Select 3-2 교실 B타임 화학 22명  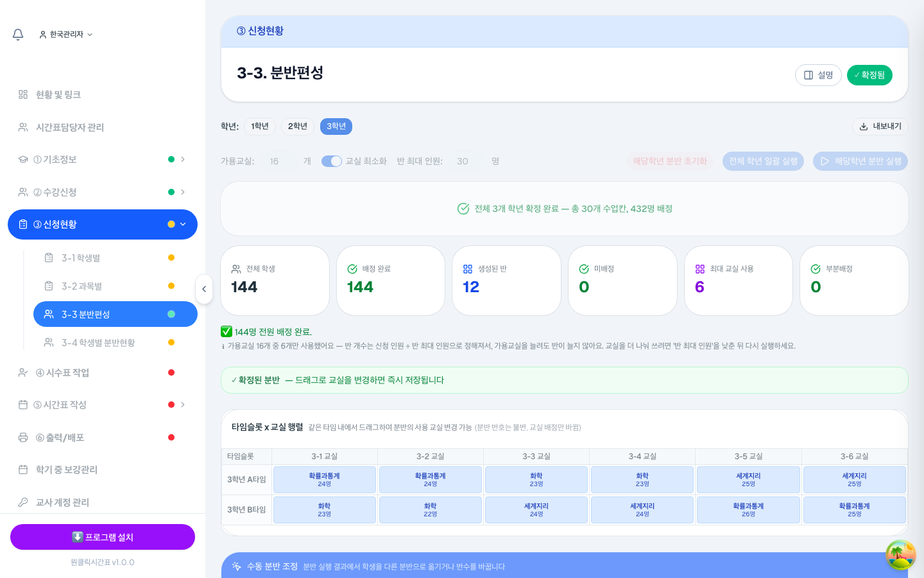(x=431, y=510)
